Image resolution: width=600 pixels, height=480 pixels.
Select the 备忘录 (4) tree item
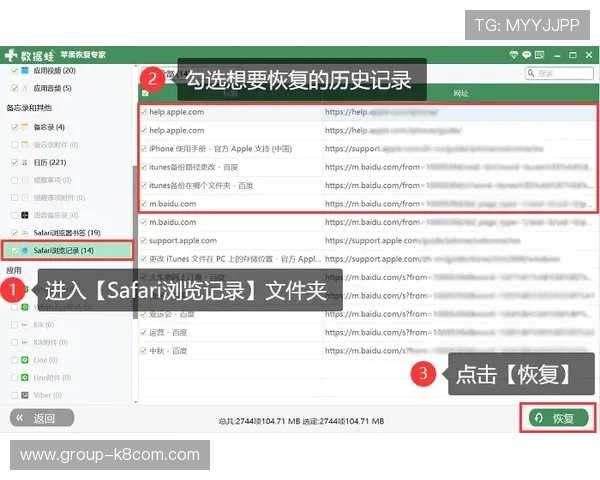(49, 127)
